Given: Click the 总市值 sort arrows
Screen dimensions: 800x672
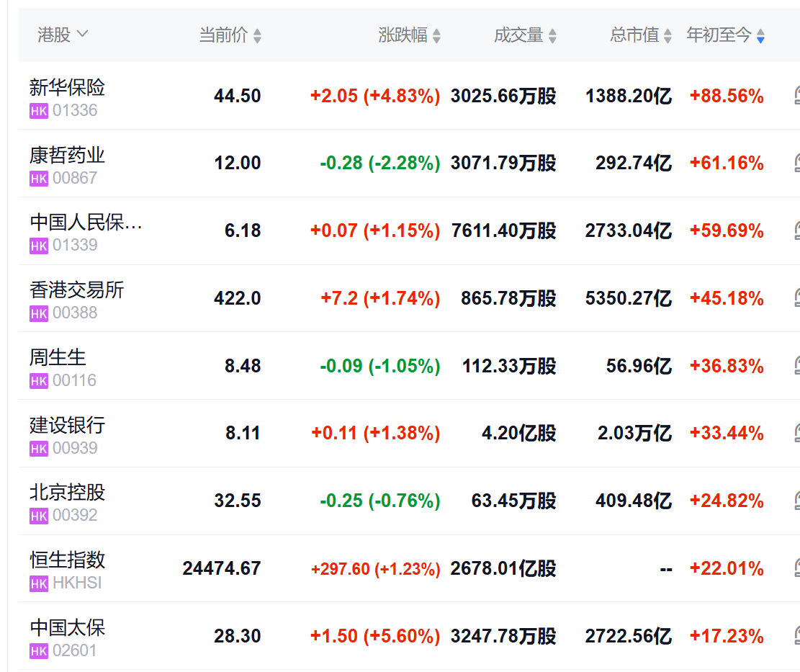Looking at the screenshot, I should tap(668, 35).
